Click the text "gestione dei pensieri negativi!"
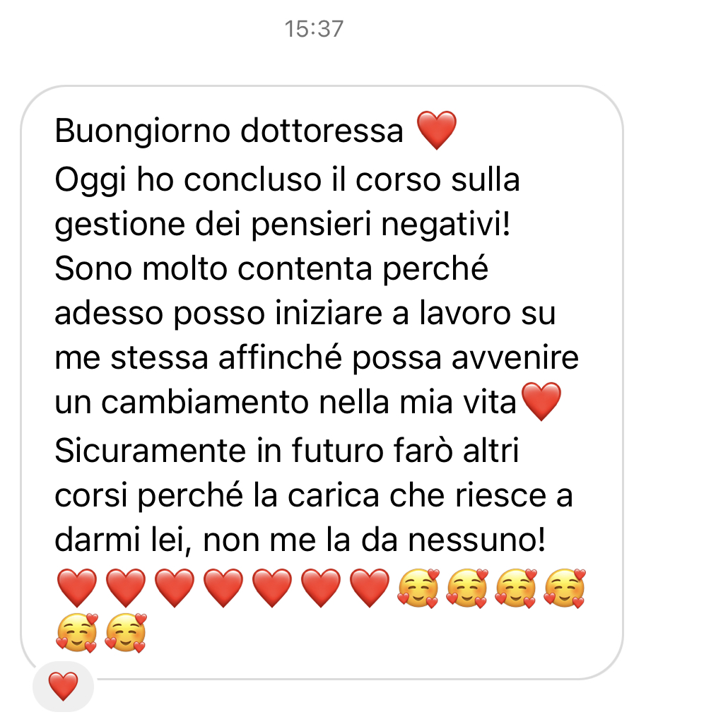 [x=283, y=225]
